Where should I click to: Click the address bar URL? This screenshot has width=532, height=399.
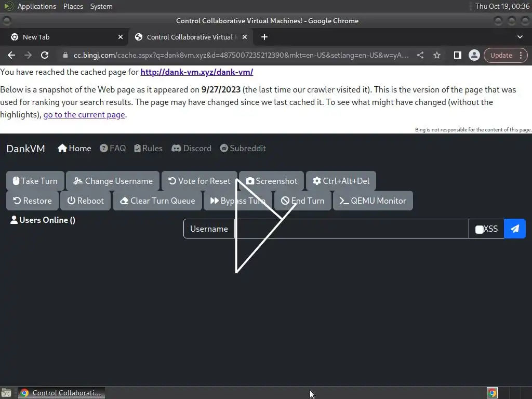241,55
